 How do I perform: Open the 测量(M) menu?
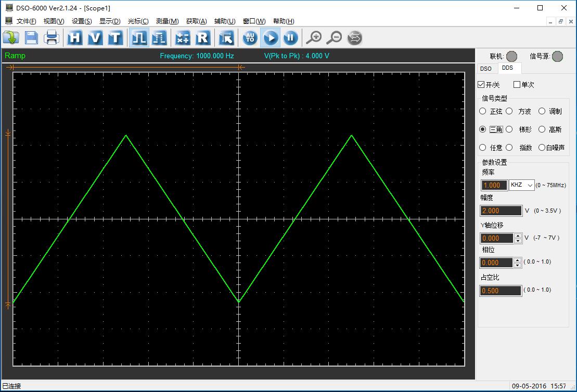tap(167, 21)
